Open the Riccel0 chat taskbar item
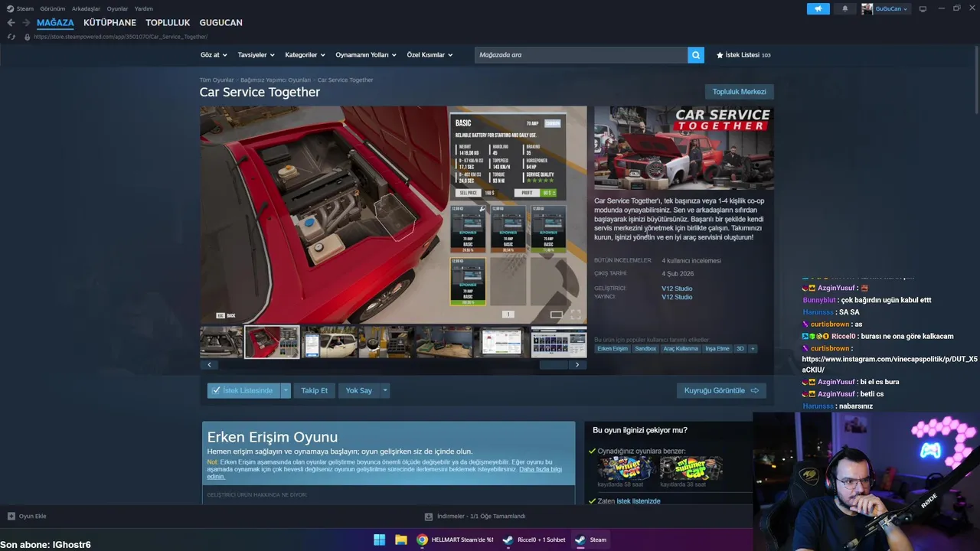Viewport: 980px width, 551px height. click(x=534, y=540)
